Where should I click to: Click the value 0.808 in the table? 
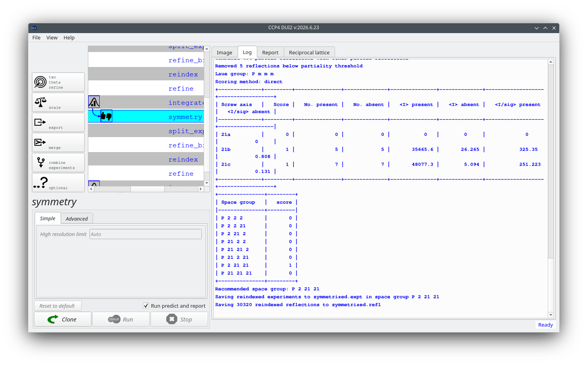pyautogui.click(x=263, y=156)
